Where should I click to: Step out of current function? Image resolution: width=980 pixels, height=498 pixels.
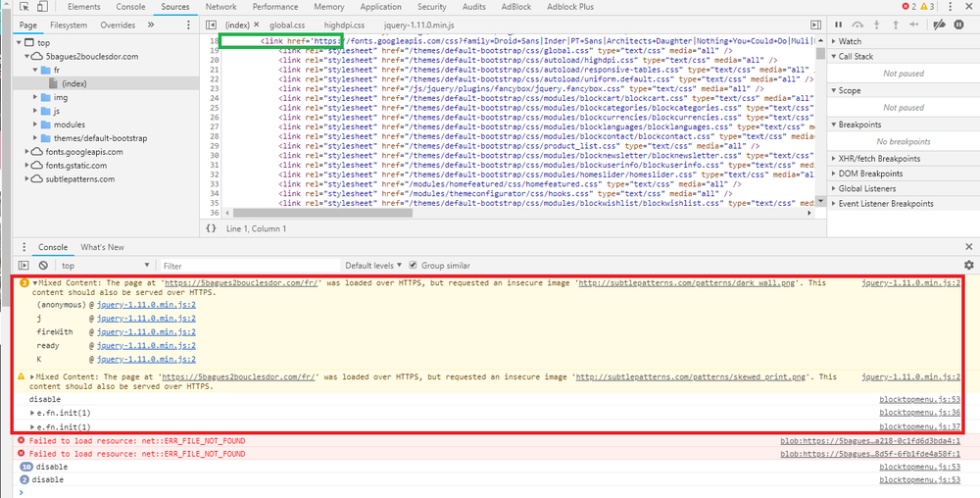coord(895,25)
